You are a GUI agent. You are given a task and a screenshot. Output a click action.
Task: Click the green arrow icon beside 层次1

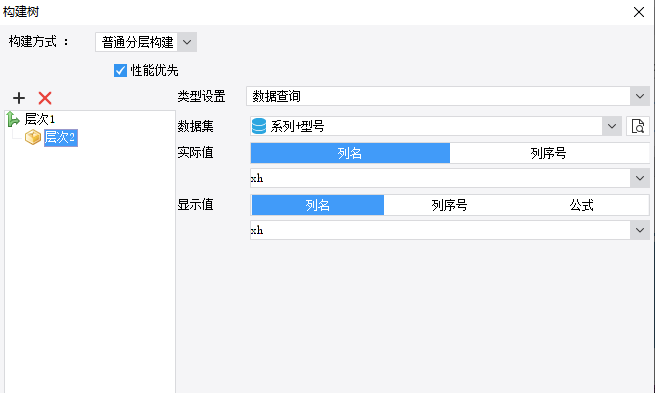coord(13,119)
